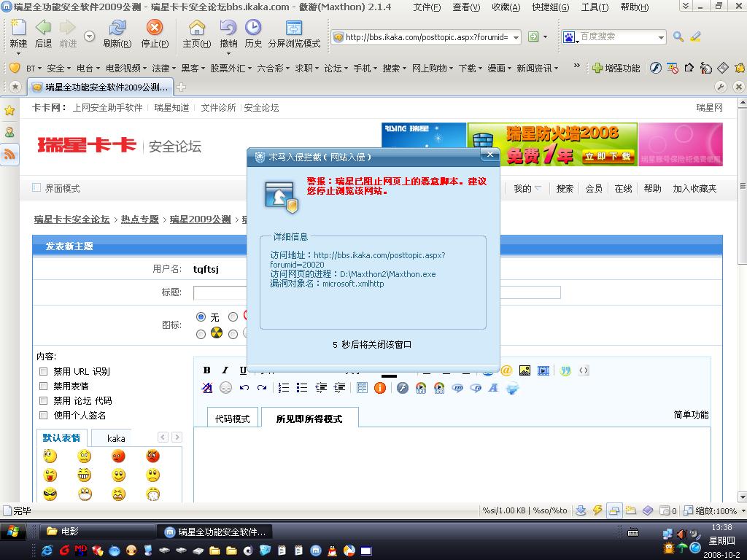Click the 搜索 forum nav link
This screenshot has width=747, height=560.
[x=565, y=189]
